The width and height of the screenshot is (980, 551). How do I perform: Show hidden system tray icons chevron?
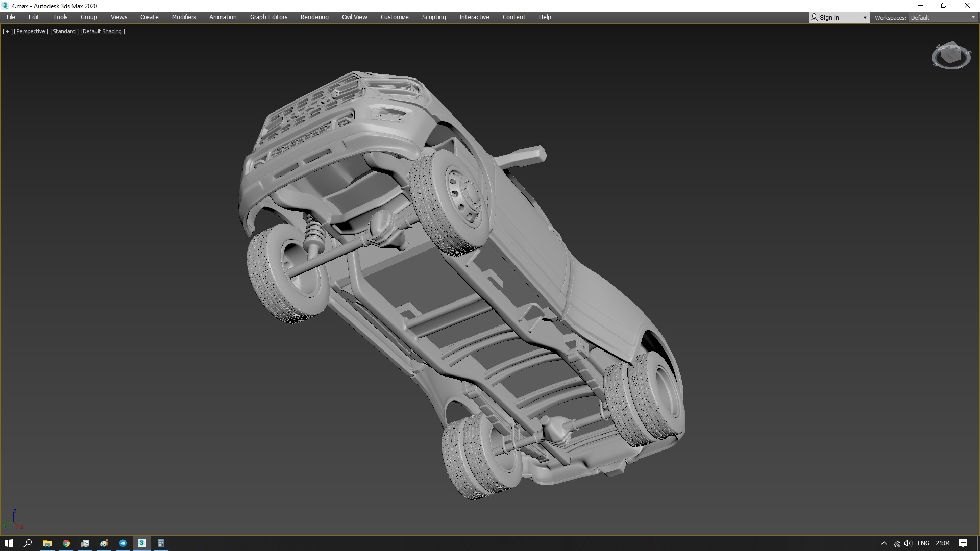[884, 543]
